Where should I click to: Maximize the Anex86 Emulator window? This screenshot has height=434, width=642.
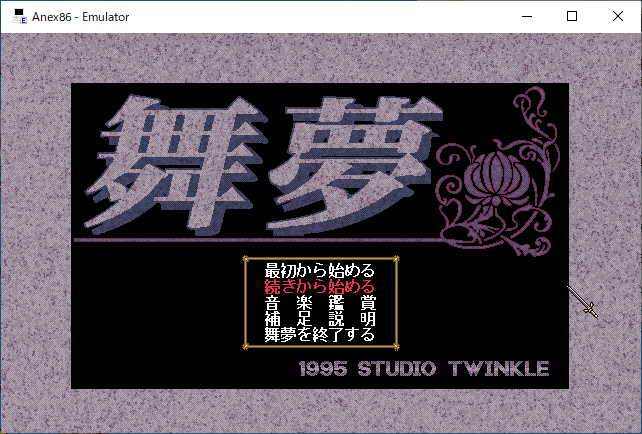point(572,16)
